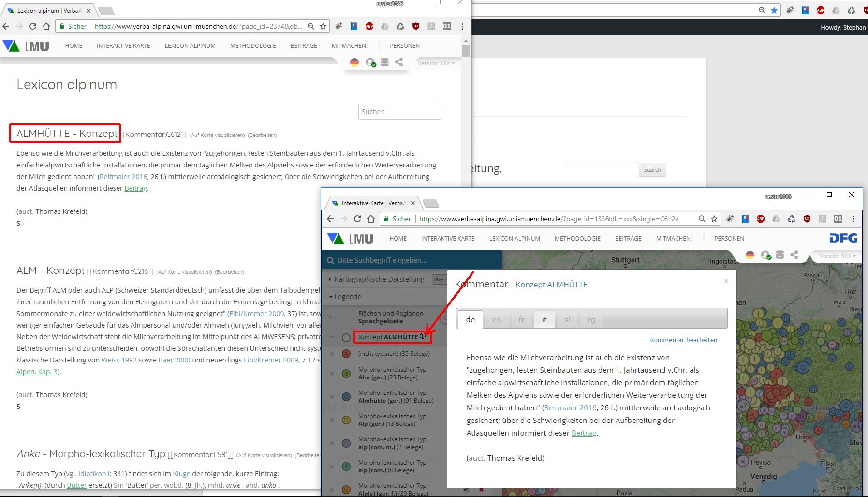Toggle the circle marker beside Konzept ALMHÜTTE
Viewport: 868px width, 497px height.
click(x=346, y=338)
